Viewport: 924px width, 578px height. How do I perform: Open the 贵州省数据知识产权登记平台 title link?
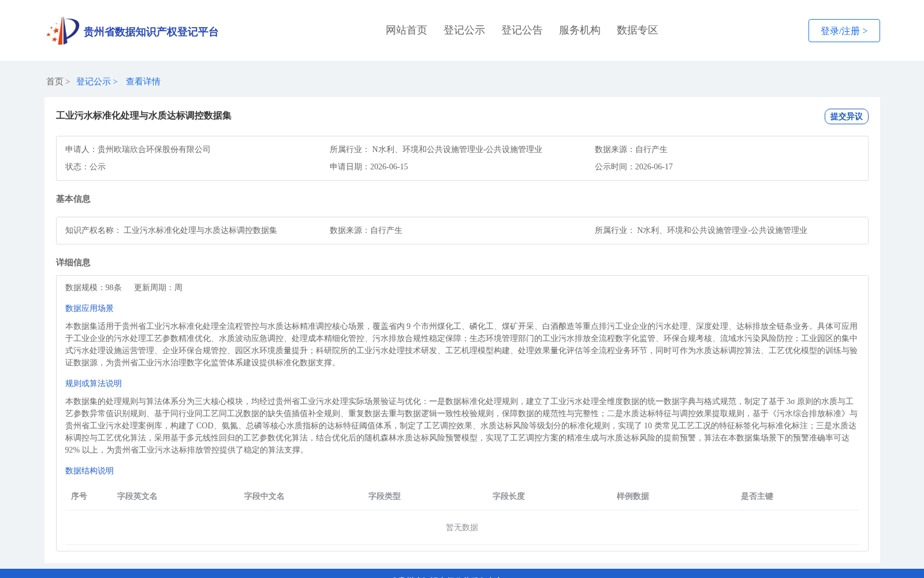[151, 32]
